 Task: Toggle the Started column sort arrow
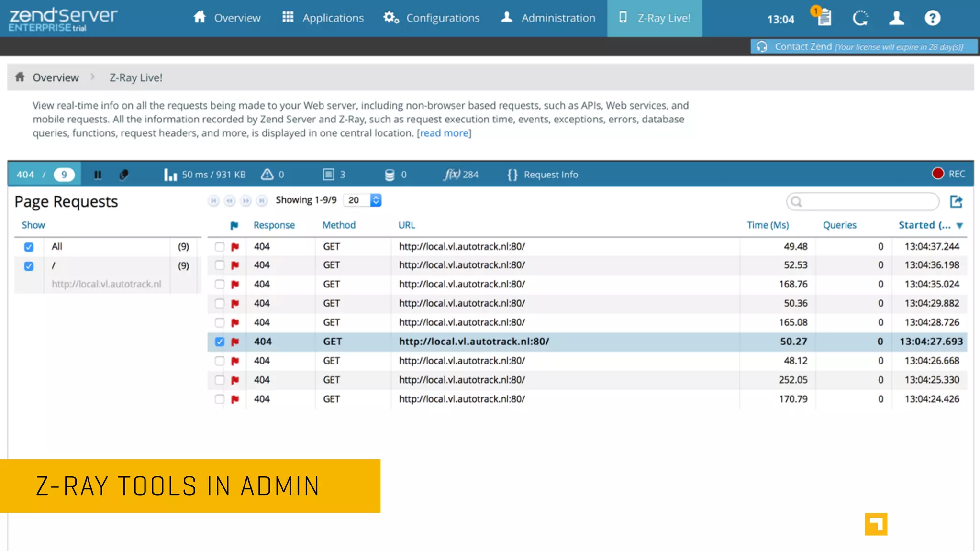(x=959, y=226)
